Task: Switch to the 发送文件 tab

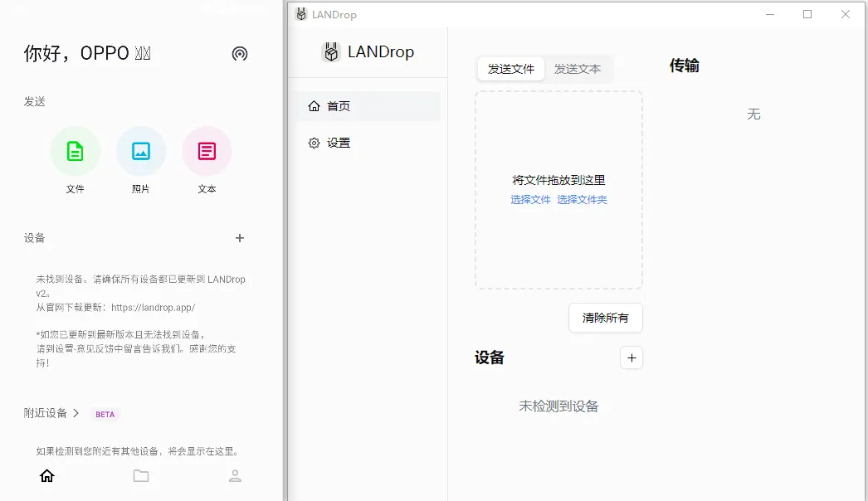Action: coord(511,69)
